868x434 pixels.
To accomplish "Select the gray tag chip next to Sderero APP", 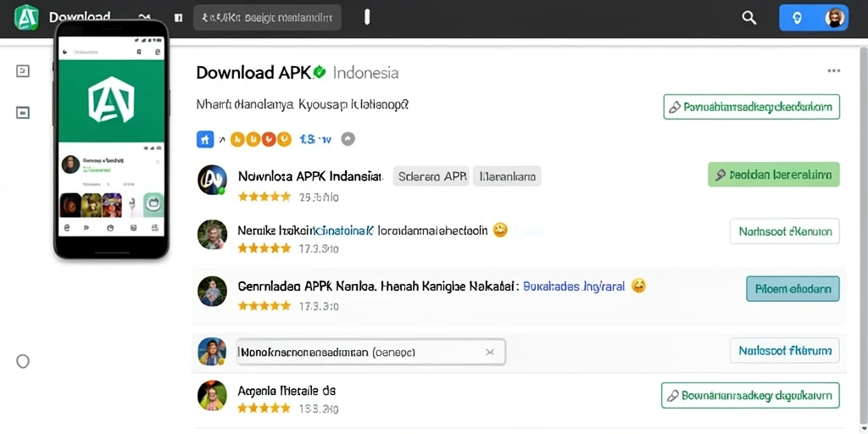I will [x=507, y=176].
